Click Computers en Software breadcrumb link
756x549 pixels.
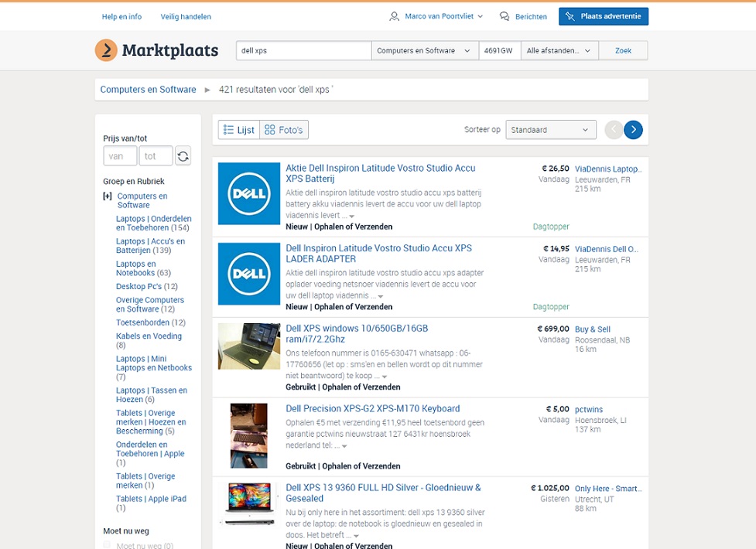tap(148, 89)
